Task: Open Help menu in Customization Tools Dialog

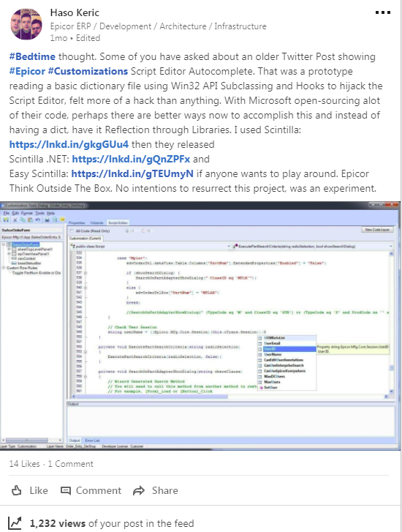Action: coord(51,213)
